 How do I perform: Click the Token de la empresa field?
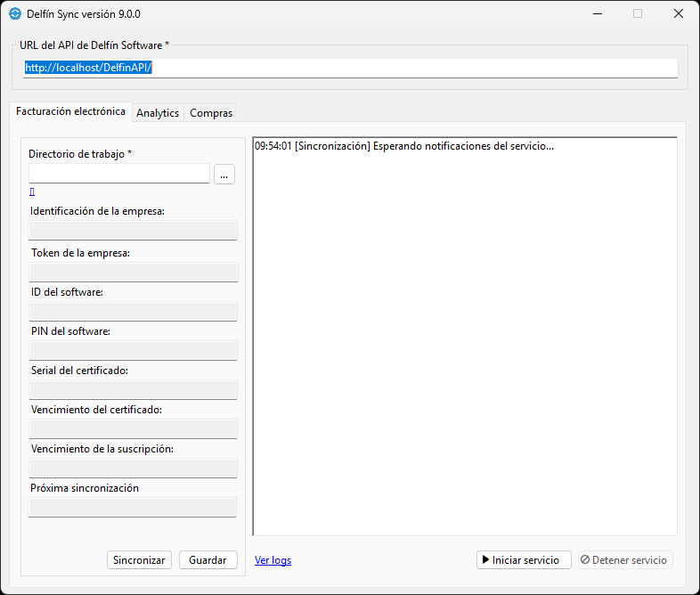133,273
